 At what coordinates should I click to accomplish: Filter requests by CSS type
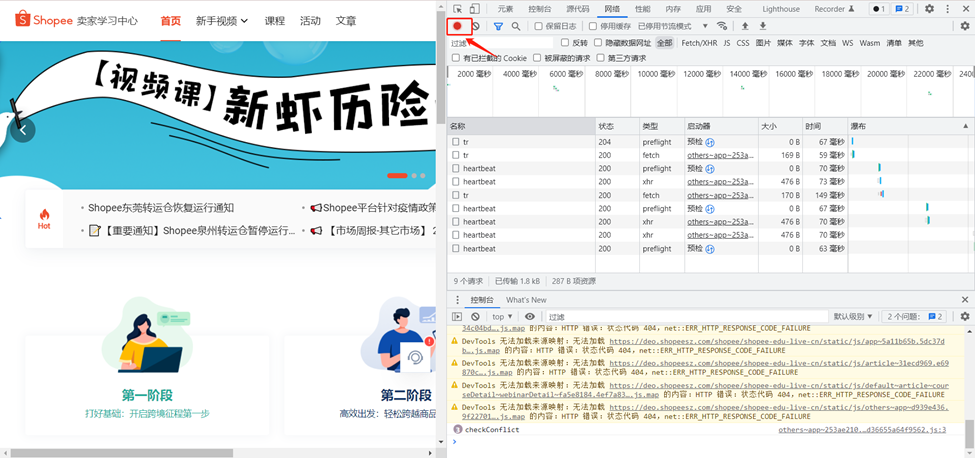[x=743, y=43]
